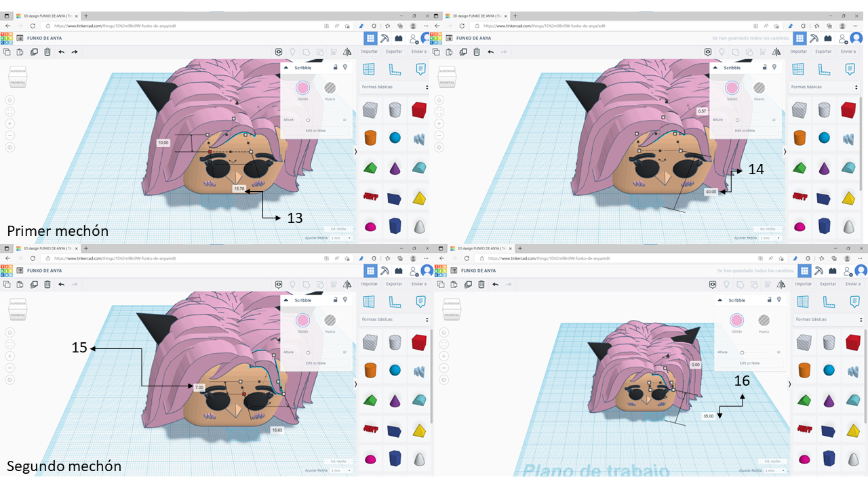
Task: Toggle Scribble lightbulb visibility in bottom-right screenshot
Action: click(779, 300)
